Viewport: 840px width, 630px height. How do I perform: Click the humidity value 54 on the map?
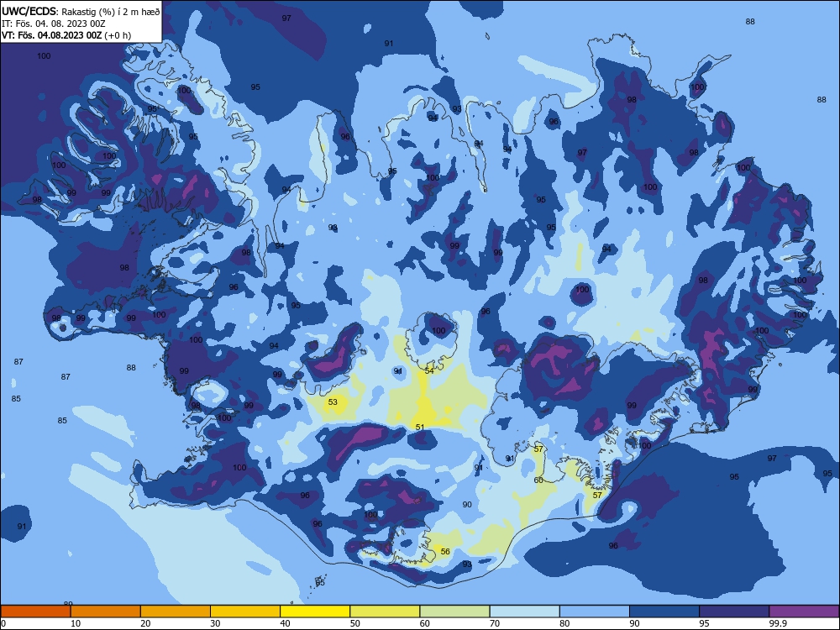pyautogui.click(x=429, y=370)
